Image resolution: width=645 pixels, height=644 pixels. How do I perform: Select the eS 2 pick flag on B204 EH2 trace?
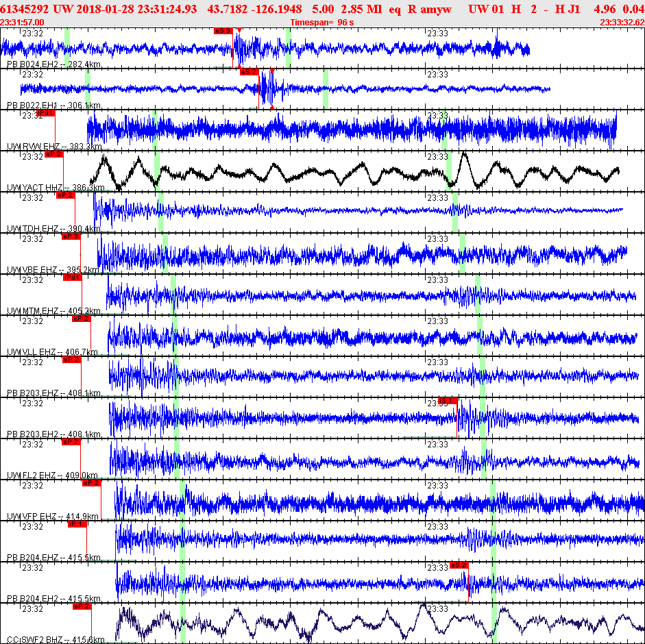(459, 565)
